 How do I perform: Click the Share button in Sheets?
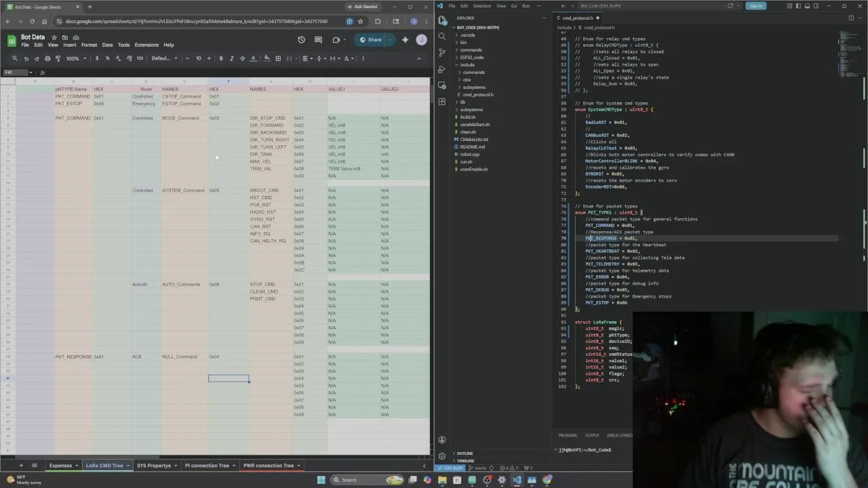point(370,40)
